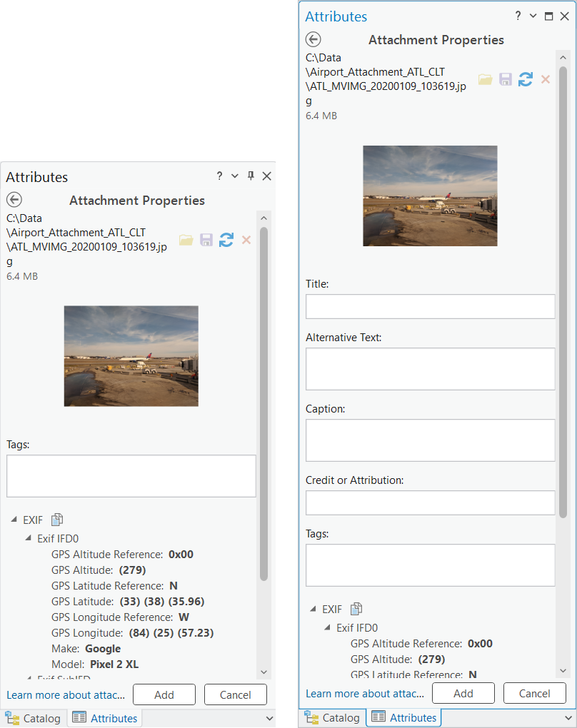
Task: Open folder icon in the left pane
Action: [186, 240]
